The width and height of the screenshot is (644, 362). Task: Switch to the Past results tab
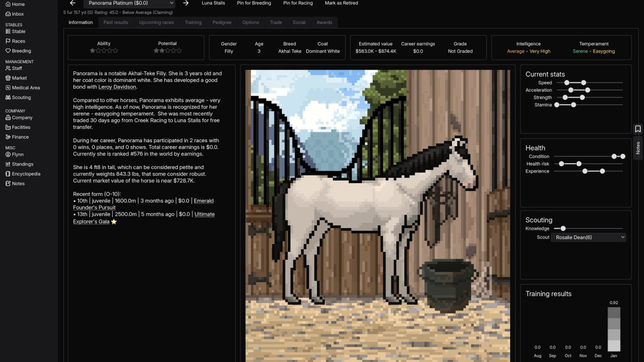pyautogui.click(x=116, y=22)
